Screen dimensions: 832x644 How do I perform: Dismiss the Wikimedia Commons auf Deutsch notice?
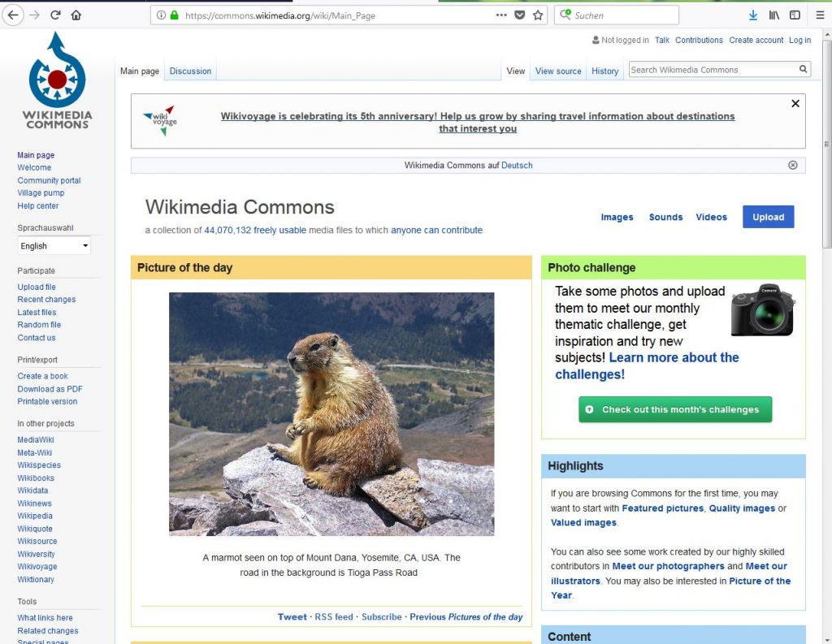(x=793, y=165)
